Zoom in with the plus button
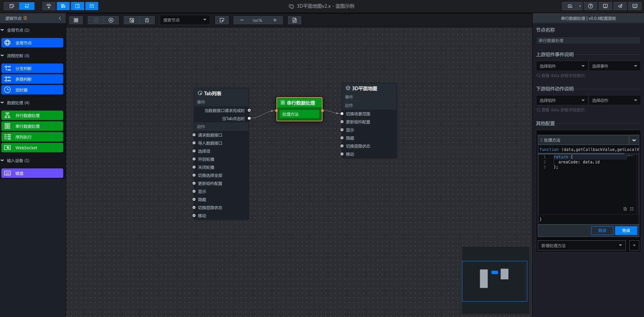The height and width of the screenshot is (317, 644). [x=275, y=20]
